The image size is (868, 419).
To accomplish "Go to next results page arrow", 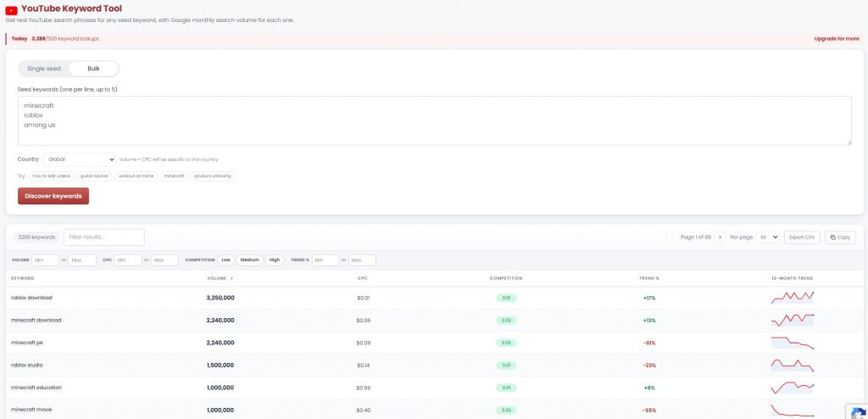I will pos(720,237).
